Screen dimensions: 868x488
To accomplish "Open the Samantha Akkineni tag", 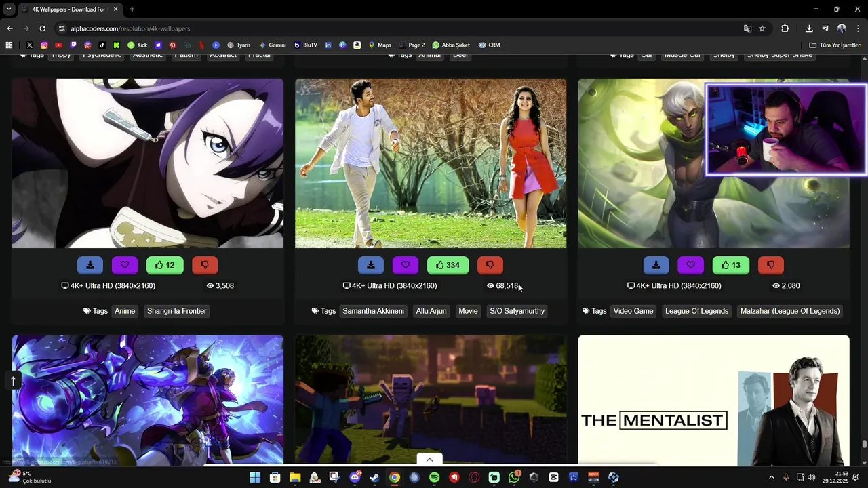I will pos(373,311).
